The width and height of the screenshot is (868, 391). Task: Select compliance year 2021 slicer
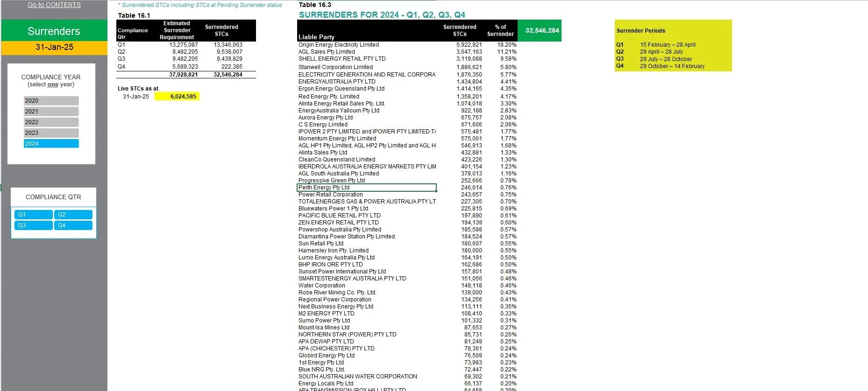[51, 112]
